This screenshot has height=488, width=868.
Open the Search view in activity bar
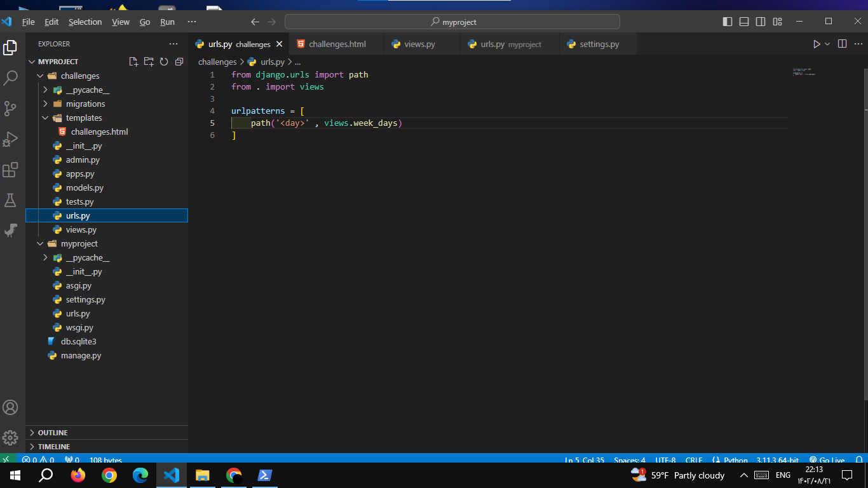click(10, 78)
